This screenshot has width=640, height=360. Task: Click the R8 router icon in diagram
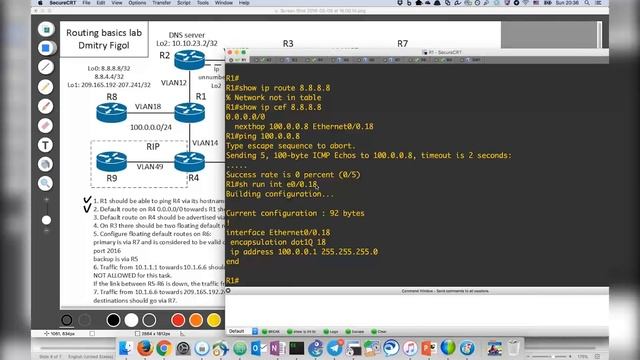[111, 113]
